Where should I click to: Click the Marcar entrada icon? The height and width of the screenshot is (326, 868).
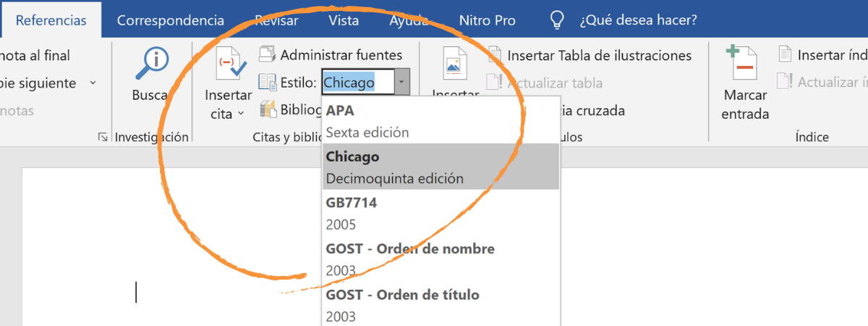[742, 63]
